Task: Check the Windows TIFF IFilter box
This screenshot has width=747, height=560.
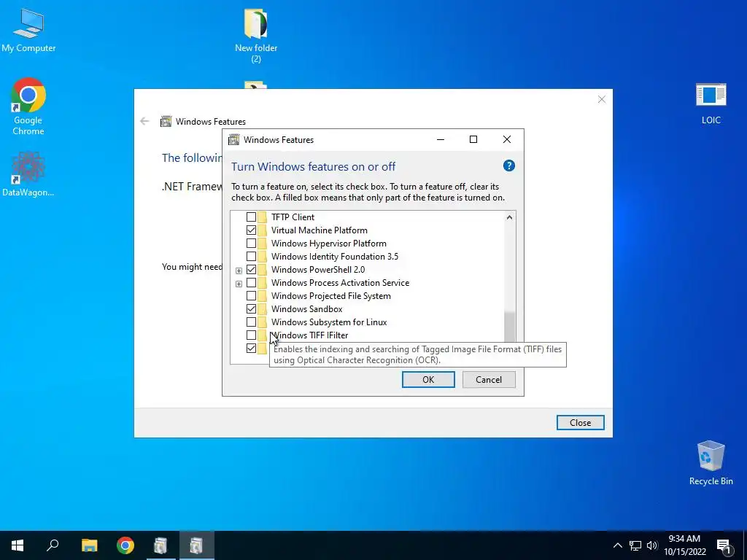Action: (251, 335)
